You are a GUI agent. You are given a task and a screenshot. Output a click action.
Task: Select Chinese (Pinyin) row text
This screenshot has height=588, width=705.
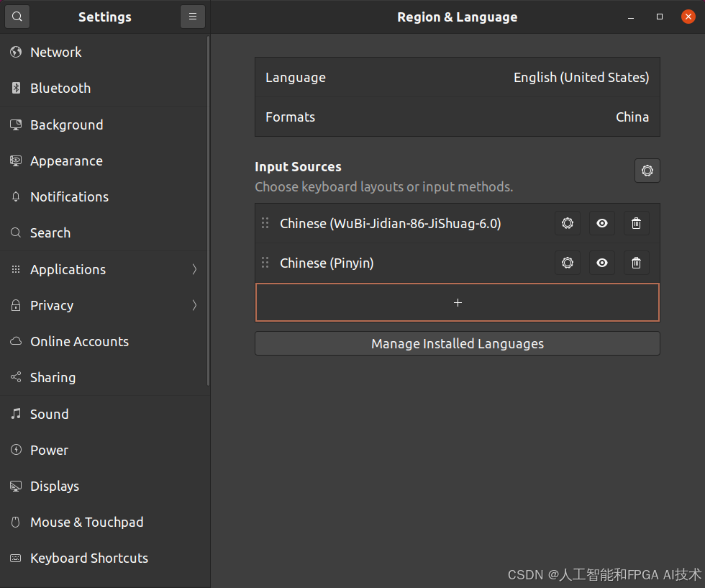coord(327,263)
